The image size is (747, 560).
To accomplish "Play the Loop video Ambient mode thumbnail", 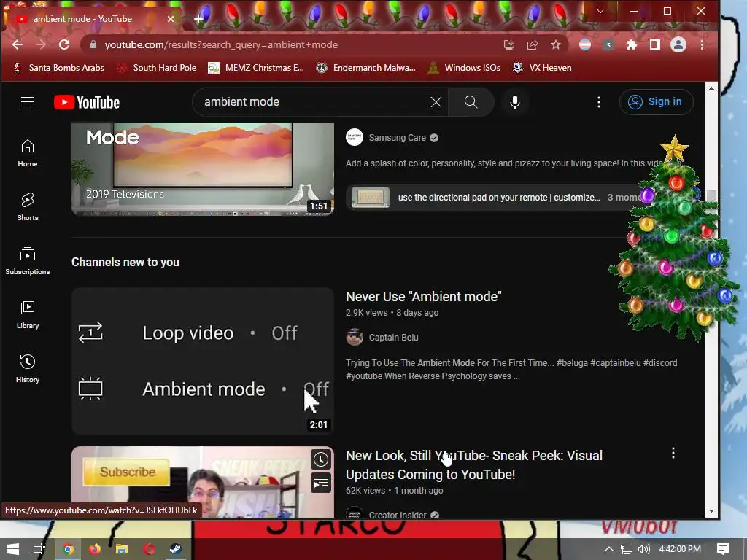I will click(x=203, y=361).
